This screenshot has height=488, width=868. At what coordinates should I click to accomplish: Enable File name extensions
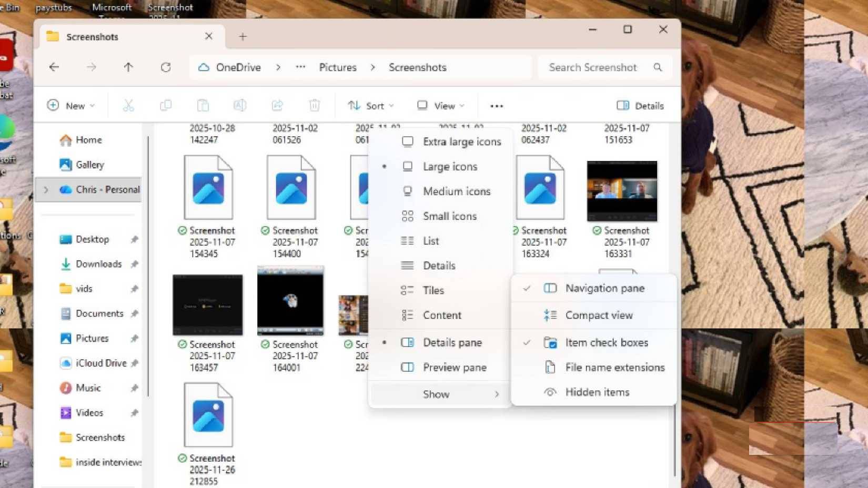(x=614, y=367)
